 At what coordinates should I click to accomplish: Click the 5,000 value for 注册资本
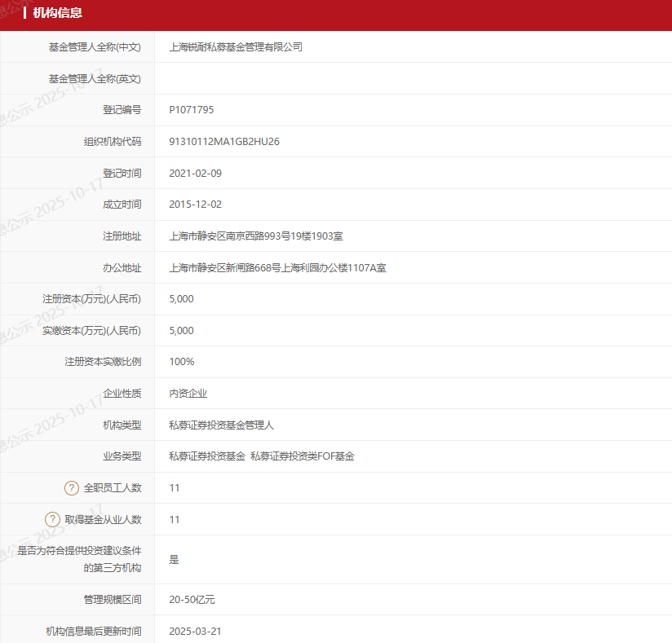[x=181, y=299]
